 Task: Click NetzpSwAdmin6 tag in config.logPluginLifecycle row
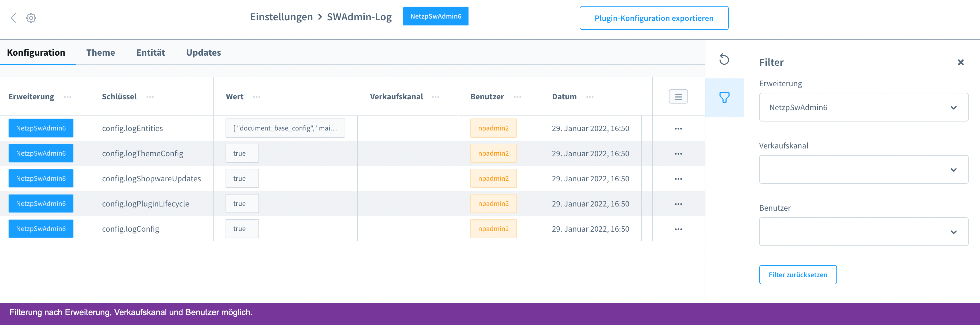(41, 203)
